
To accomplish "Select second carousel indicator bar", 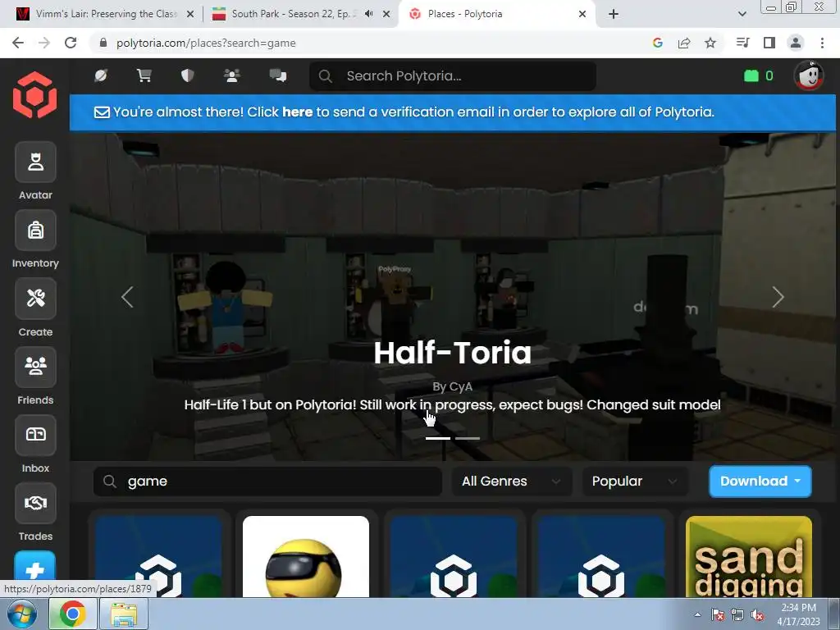I will [468, 438].
